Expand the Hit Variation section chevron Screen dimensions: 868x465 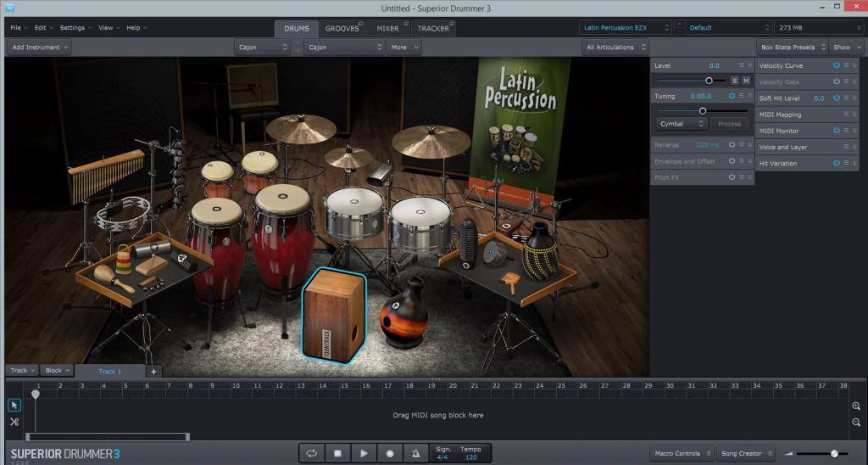(855, 163)
